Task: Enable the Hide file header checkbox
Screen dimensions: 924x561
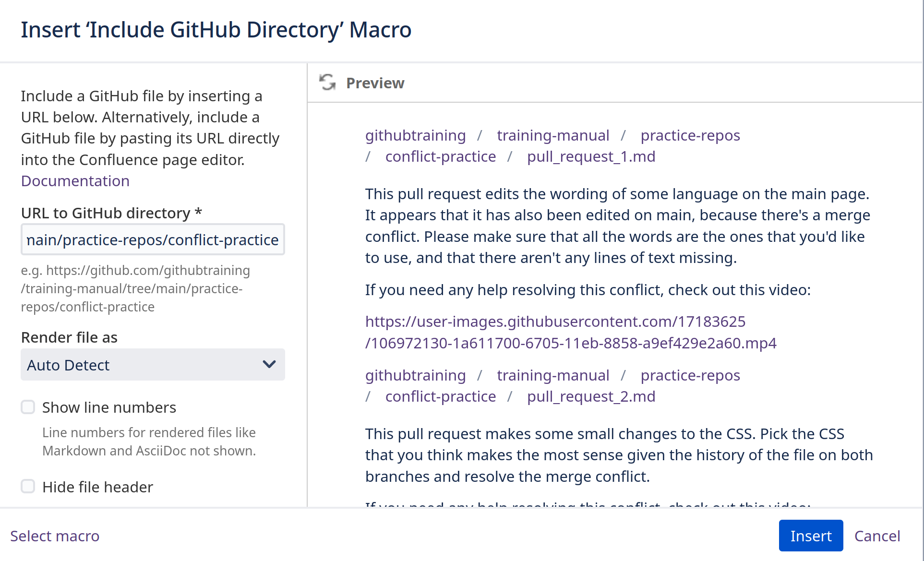Action: pos(28,487)
